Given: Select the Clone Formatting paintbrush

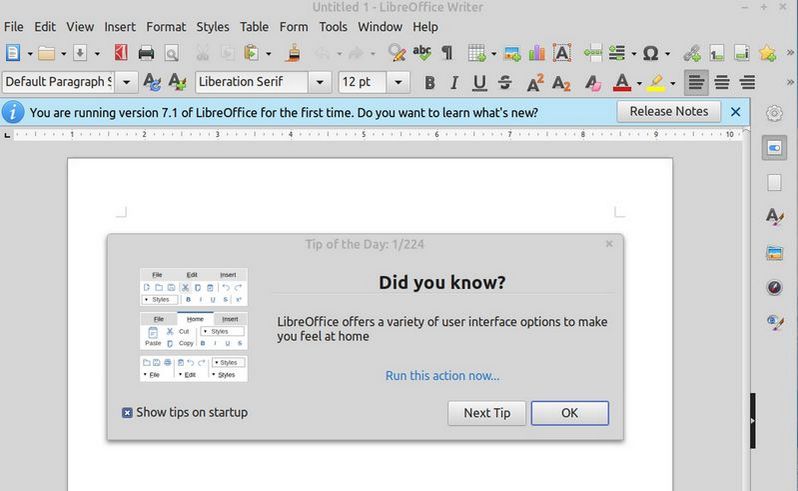Looking at the screenshot, I should [294, 53].
